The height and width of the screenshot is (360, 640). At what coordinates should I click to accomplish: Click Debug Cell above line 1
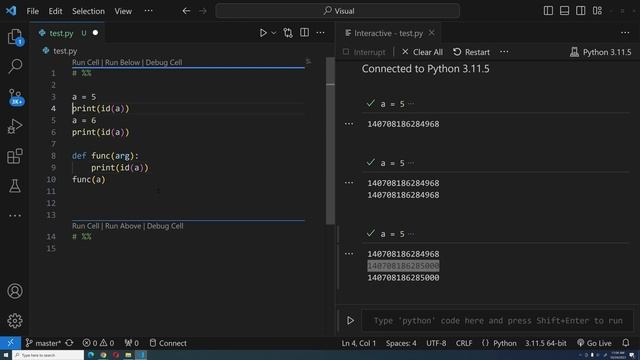coord(164,62)
